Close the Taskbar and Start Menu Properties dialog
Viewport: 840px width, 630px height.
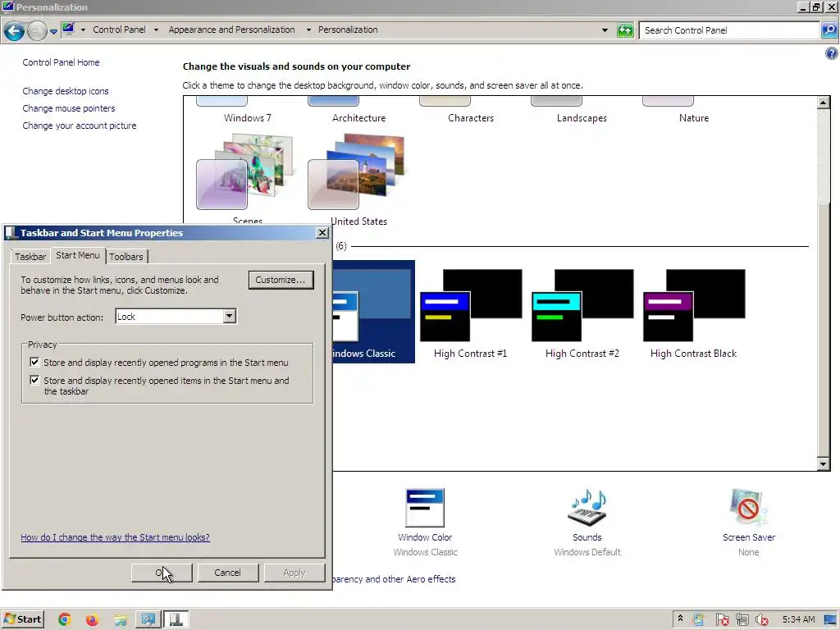tap(322, 232)
